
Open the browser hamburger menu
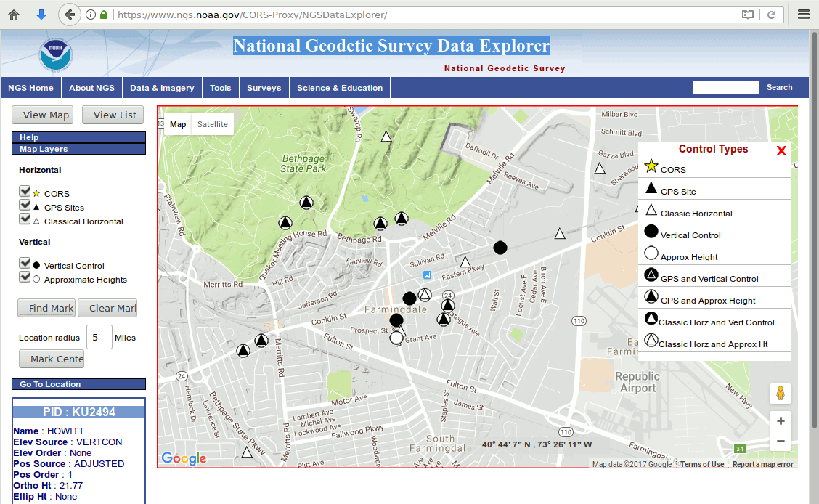pos(804,15)
